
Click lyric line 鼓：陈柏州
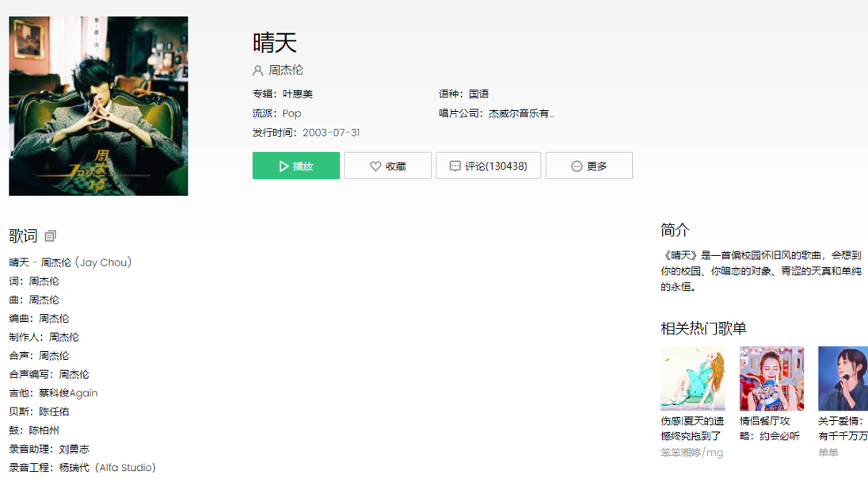(x=34, y=430)
